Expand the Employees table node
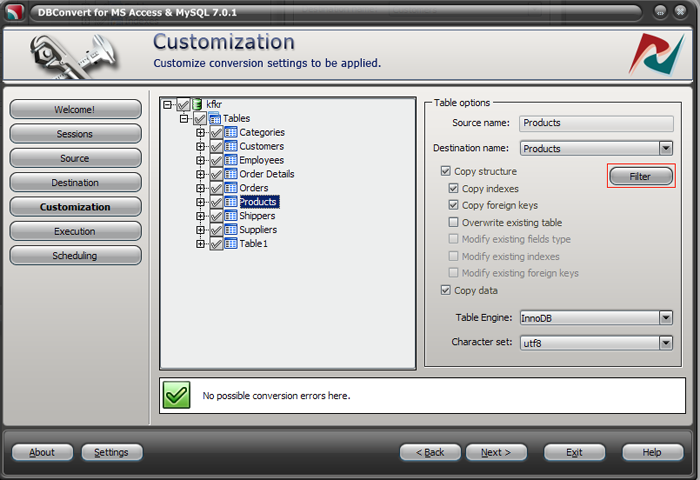The height and width of the screenshot is (480, 700). click(200, 160)
